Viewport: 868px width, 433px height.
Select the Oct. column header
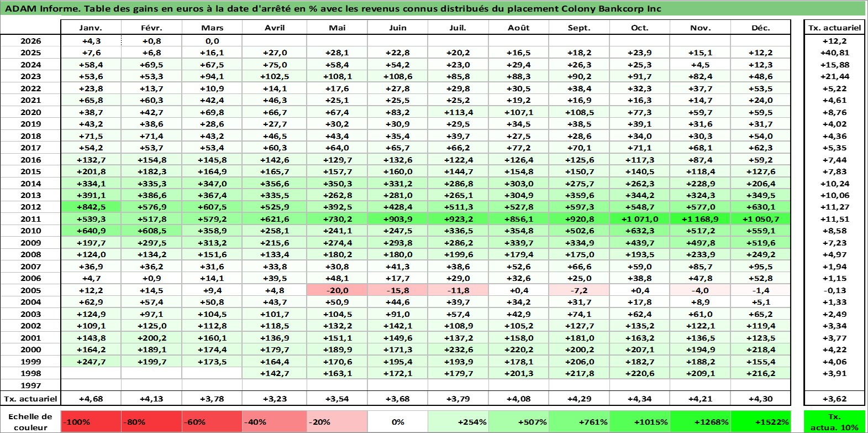639,28
